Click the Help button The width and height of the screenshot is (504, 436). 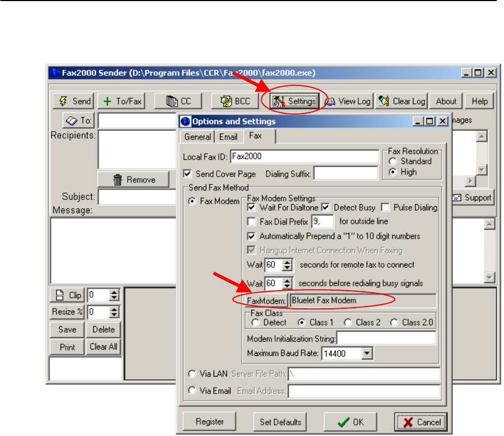click(479, 101)
